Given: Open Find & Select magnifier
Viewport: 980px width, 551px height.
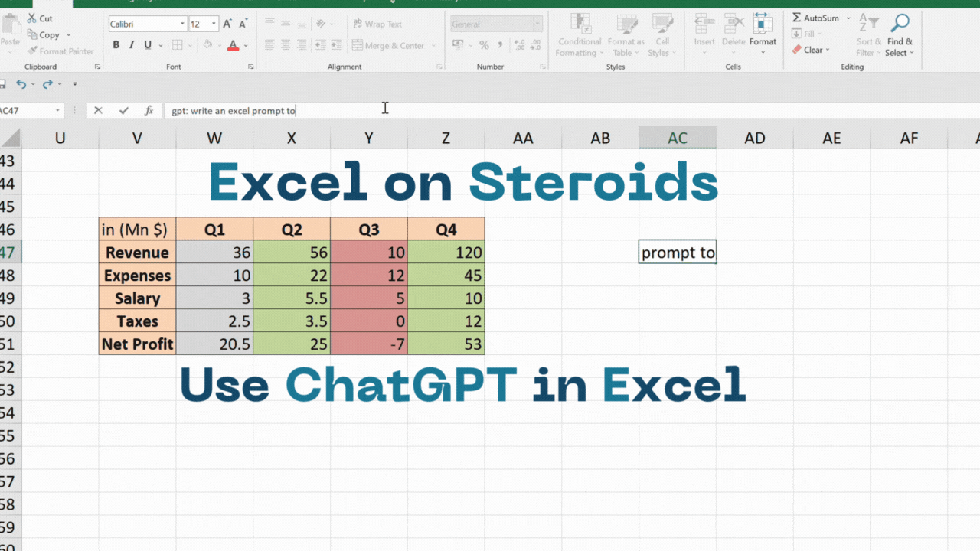Looking at the screenshot, I should click(900, 35).
